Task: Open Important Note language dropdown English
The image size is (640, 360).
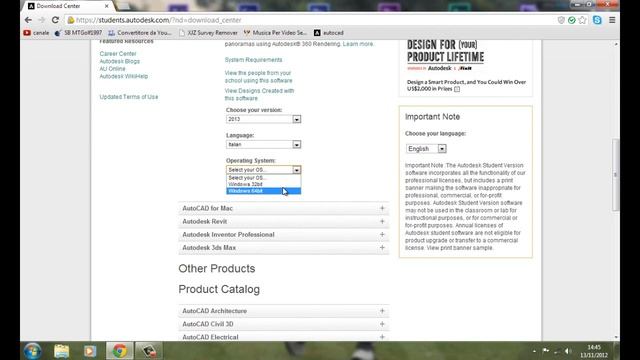Action: click(x=426, y=149)
